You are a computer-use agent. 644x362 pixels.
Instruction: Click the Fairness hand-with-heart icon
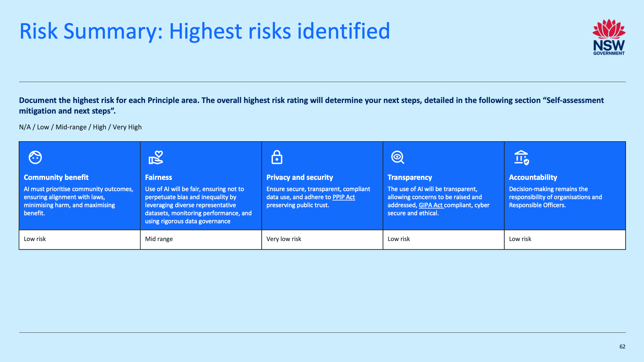[156, 157]
